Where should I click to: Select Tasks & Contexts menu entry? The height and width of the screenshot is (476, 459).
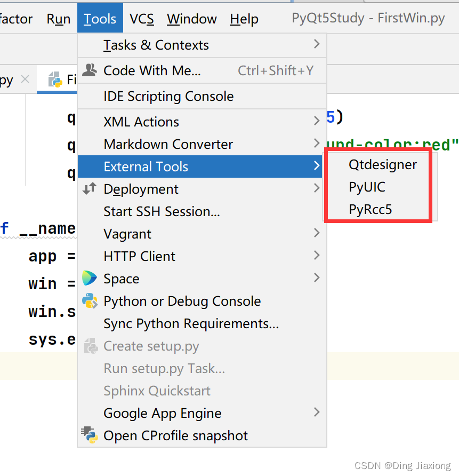click(x=202, y=45)
